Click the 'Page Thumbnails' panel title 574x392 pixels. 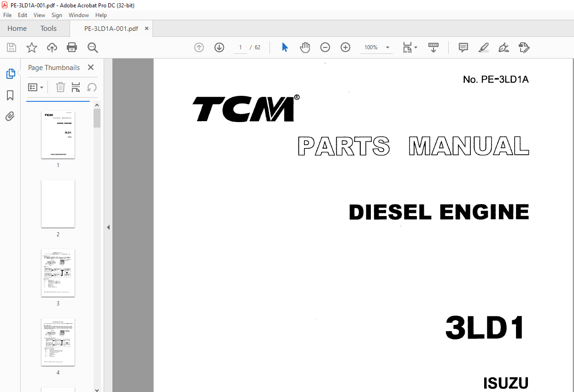(54, 68)
